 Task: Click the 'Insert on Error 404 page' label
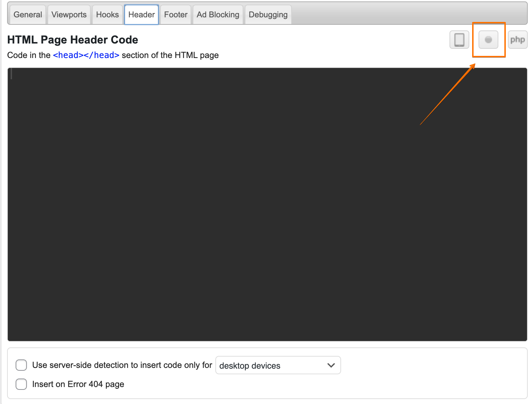[x=78, y=384]
